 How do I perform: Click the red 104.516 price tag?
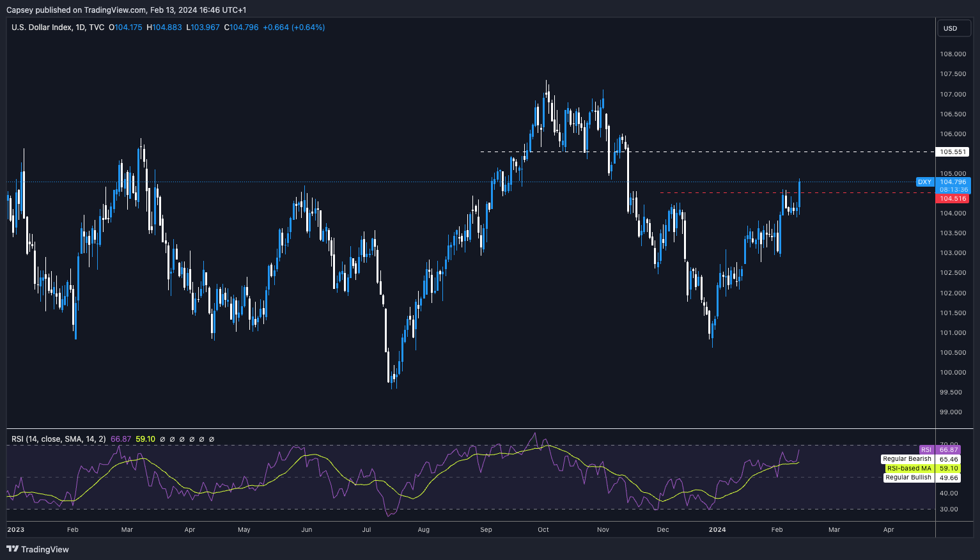[x=952, y=199]
